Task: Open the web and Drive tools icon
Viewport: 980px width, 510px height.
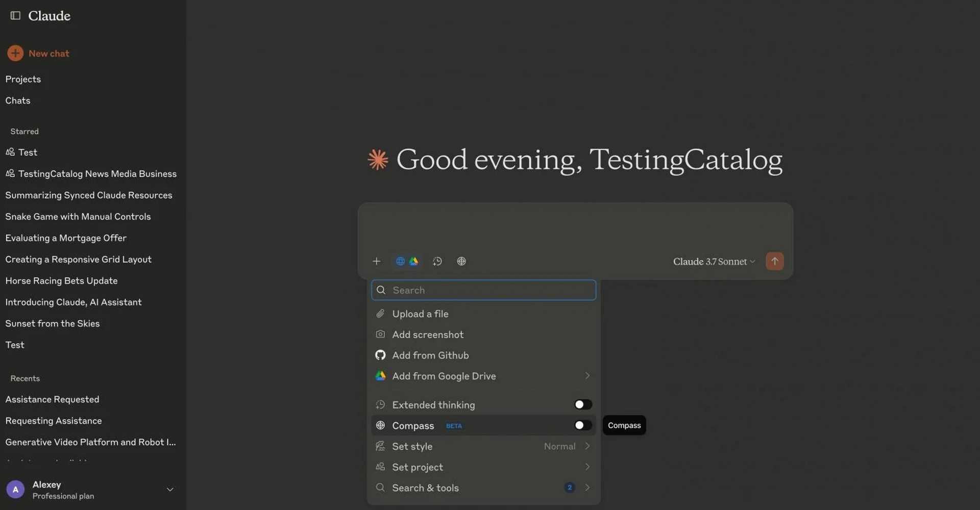Action: tap(407, 261)
